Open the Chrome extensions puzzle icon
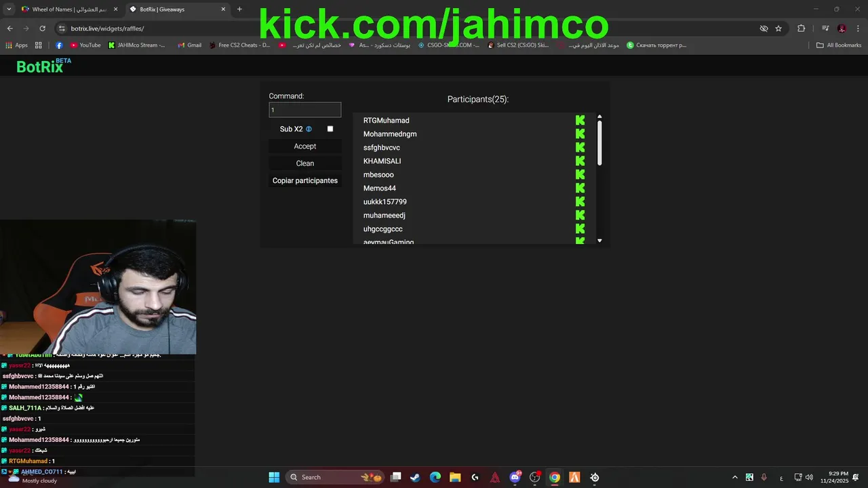This screenshot has width=868, height=488. click(802, 28)
